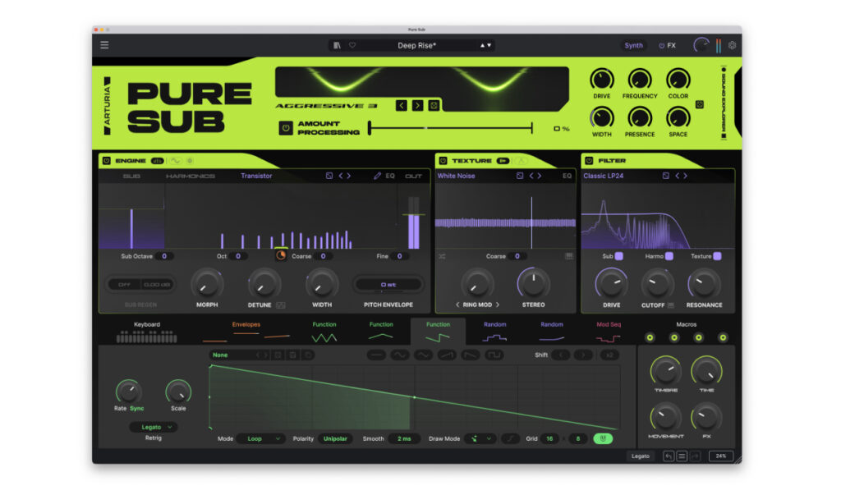Toggle Amount Processing power button
Viewport: 841px width, 504px height.
click(x=285, y=128)
